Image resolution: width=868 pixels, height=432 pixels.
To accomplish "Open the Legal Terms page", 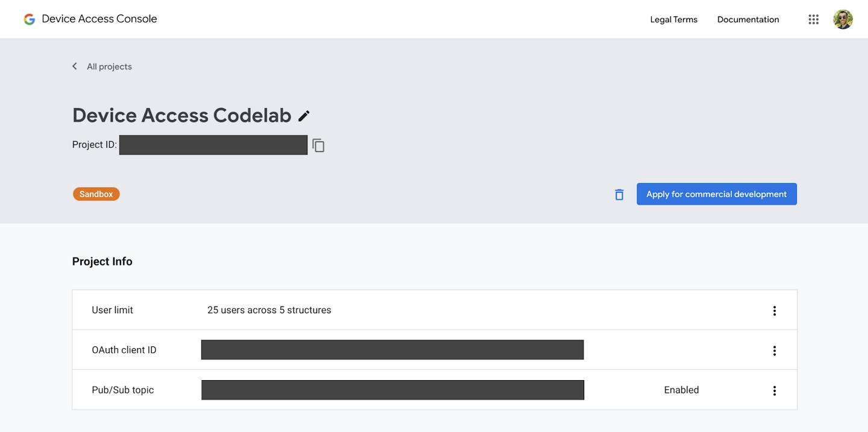I will point(673,19).
